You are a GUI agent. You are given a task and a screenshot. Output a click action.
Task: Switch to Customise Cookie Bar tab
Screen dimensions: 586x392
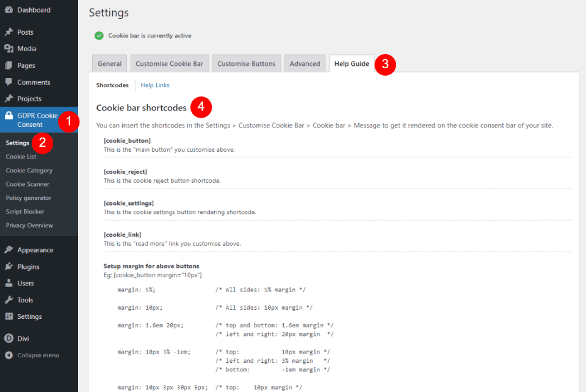(168, 63)
